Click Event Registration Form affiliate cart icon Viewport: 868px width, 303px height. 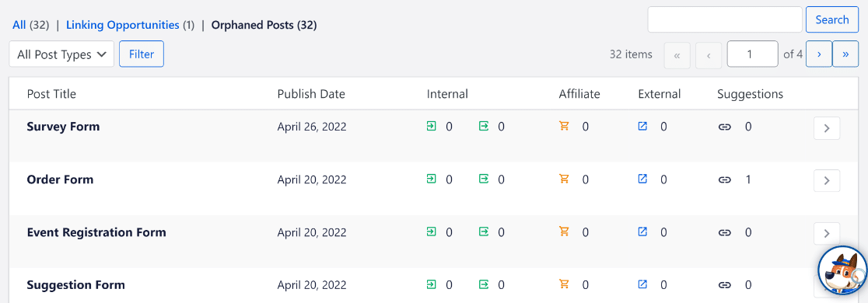[x=564, y=232]
